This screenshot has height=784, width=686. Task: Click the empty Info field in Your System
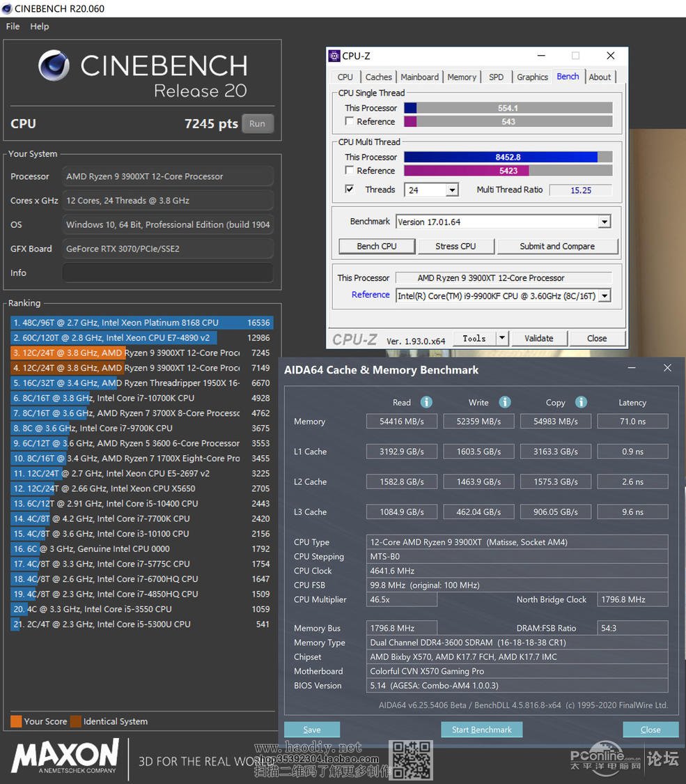pyautogui.click(x=167, y=272)
